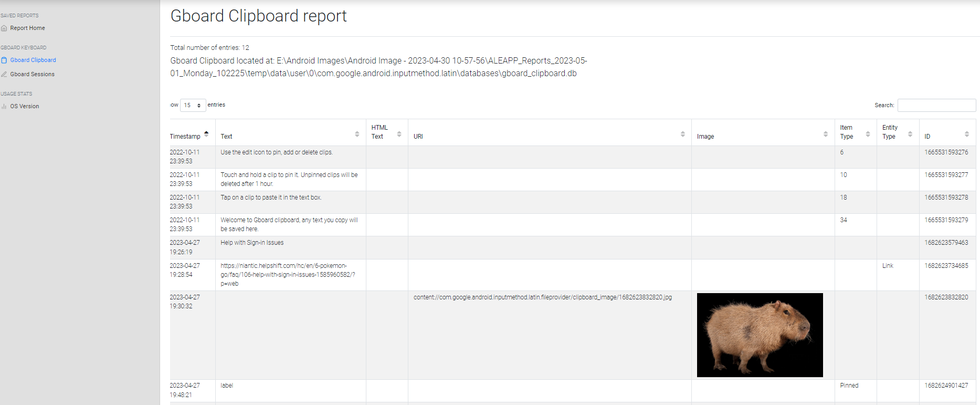Image resolution: width=980 pixels, height=405 pixels.
Task: Sort table by Entity Type column
Action: (x=898, y=132)
